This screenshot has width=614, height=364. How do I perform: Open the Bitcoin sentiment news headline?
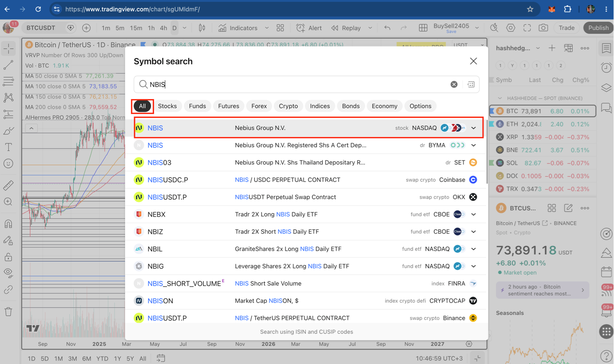pyautogui.click(x=542, y=290)
